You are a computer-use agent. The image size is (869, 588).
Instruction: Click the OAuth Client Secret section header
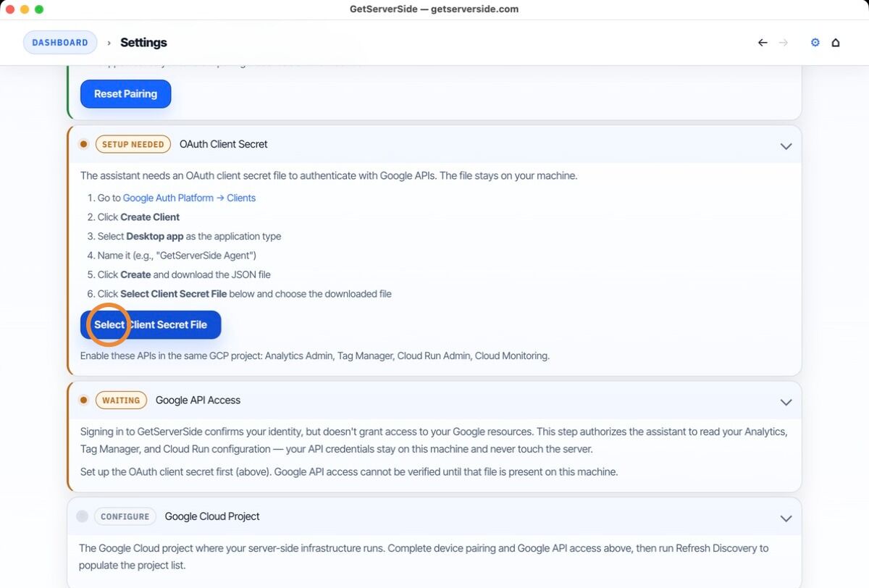pyautogui.click(x=223, y=144)
